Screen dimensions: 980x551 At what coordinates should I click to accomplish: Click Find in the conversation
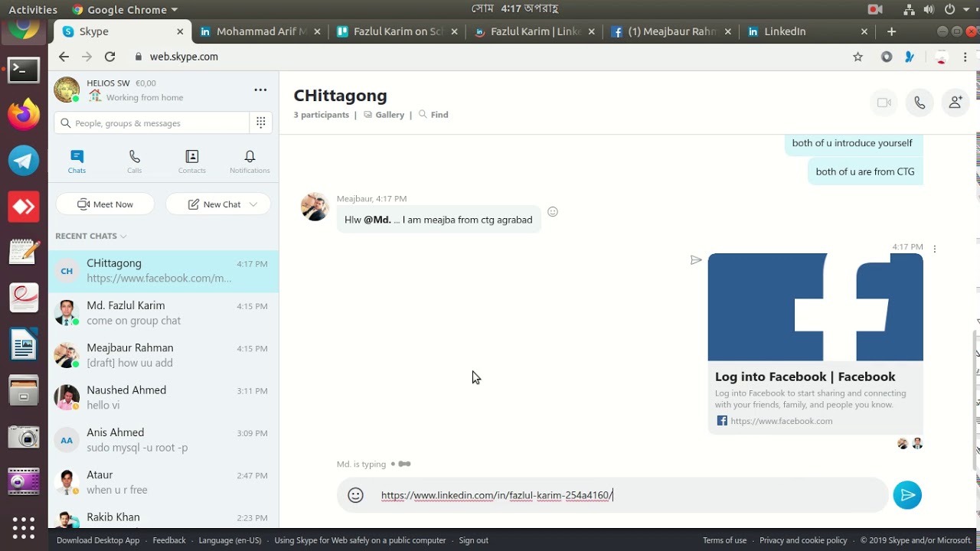tap(433, 115)
